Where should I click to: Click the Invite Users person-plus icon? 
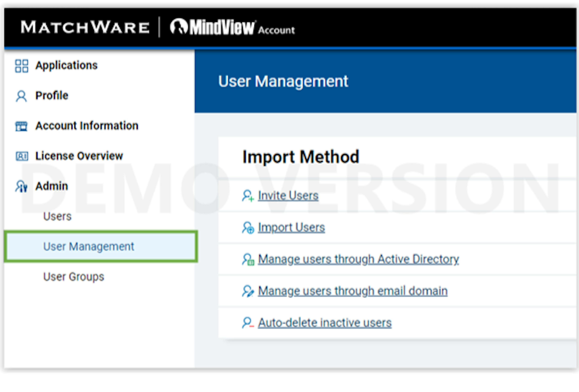248,196
